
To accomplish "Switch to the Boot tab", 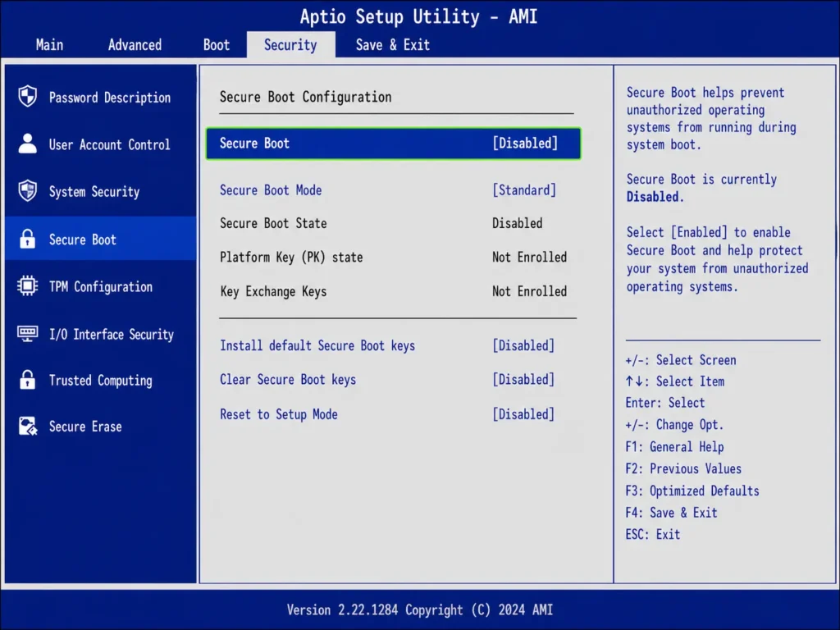I will pos(216,45).
